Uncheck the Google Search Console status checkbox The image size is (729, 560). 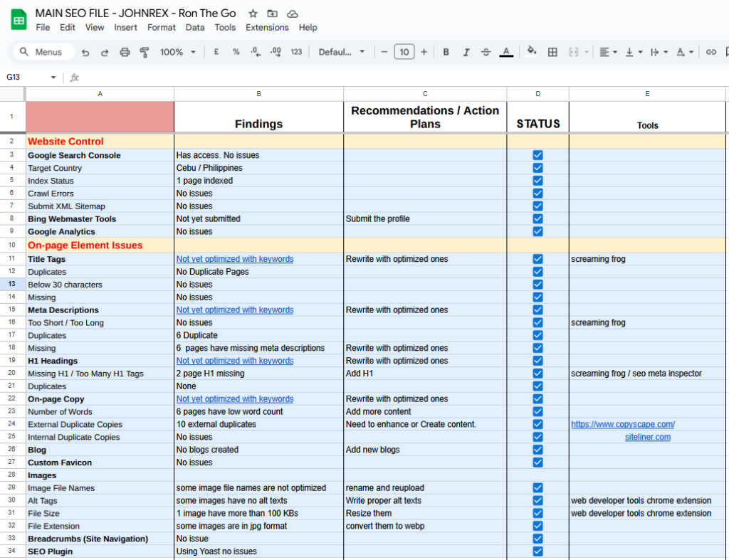[538, 155]
